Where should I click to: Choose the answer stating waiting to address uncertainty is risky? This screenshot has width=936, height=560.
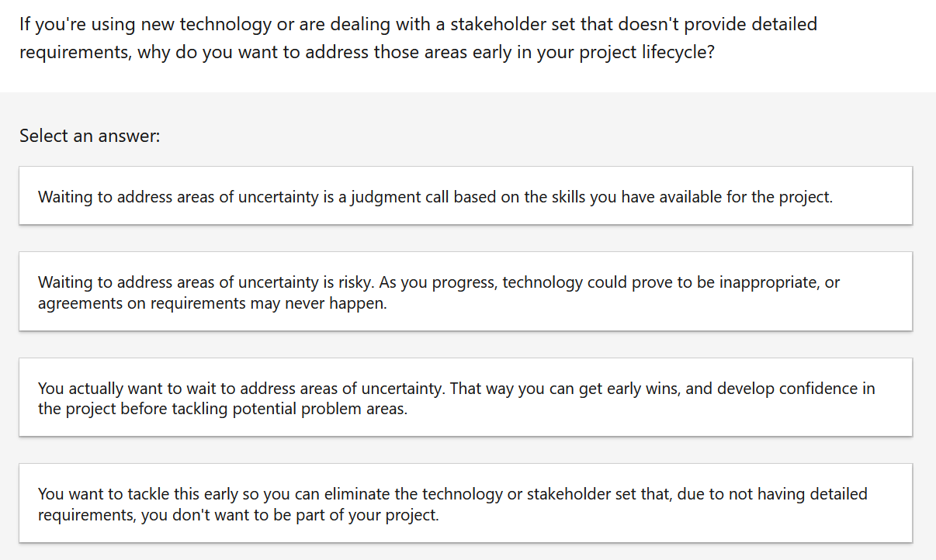coord(466,292)
